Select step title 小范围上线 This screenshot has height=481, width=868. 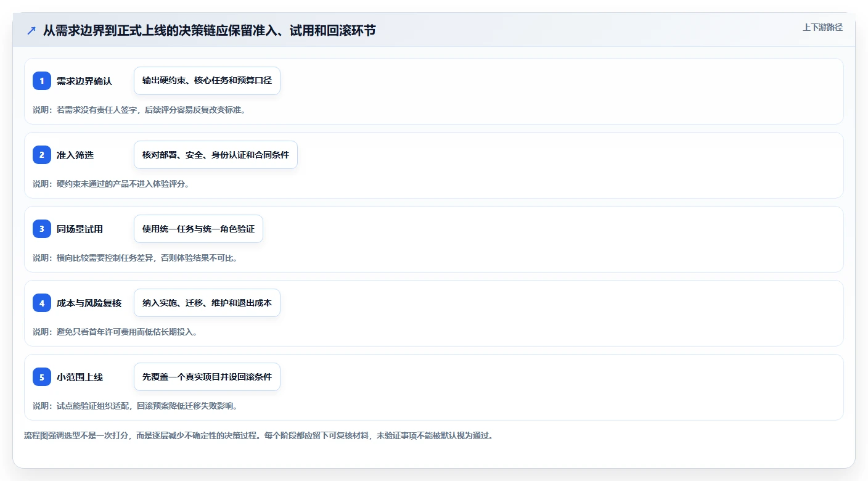80,377
